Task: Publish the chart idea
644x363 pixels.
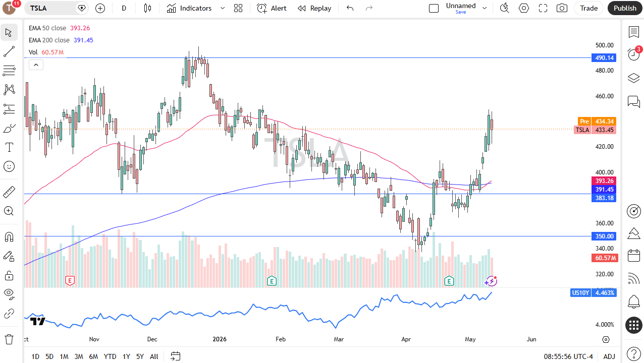Action: point(625,8)
